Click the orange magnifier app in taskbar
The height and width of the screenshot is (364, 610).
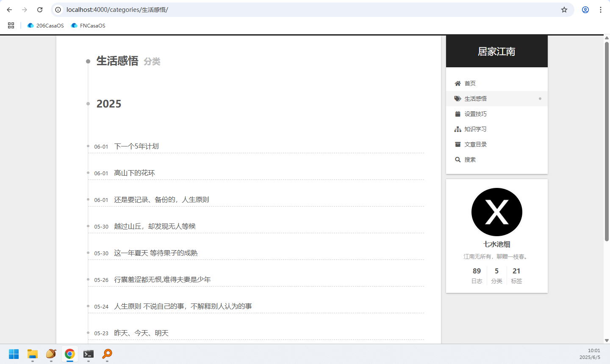[x=107, y=354]
